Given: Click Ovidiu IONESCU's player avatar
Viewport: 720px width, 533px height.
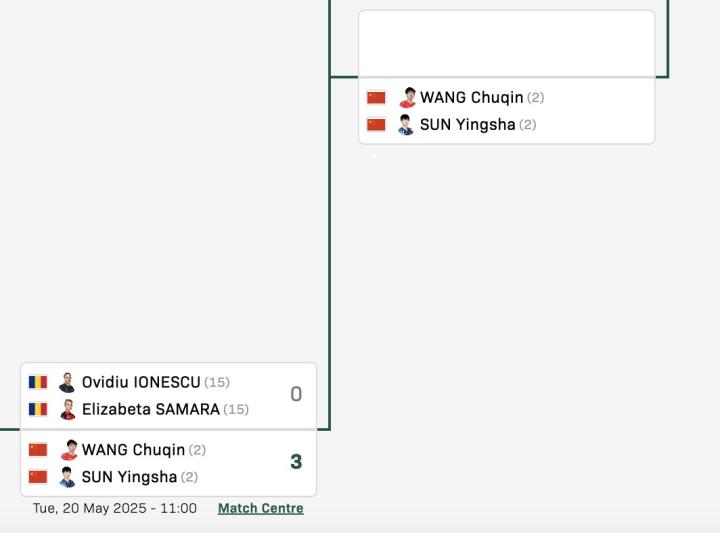Looking at the screenshot, I should pos(67,382).
